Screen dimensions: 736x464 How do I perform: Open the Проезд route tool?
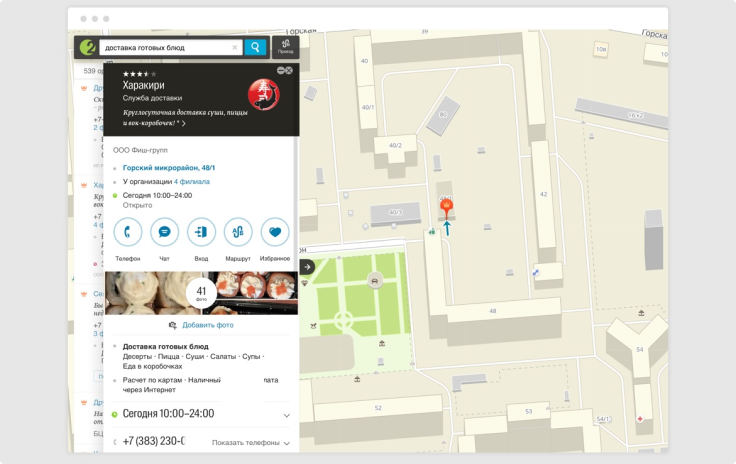point(285,47)
